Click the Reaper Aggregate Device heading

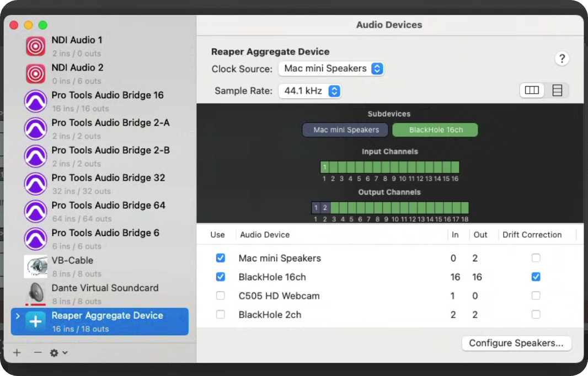click(270, 52)
